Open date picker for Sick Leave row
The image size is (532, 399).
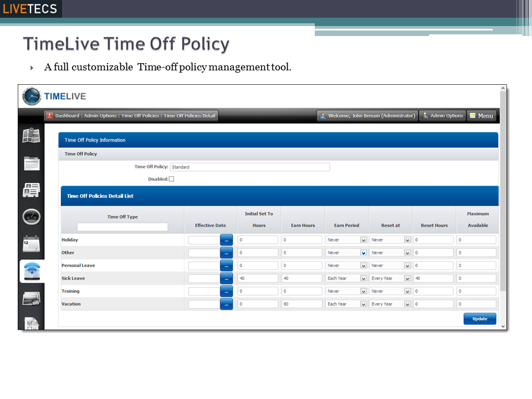[x=226, y=279]
